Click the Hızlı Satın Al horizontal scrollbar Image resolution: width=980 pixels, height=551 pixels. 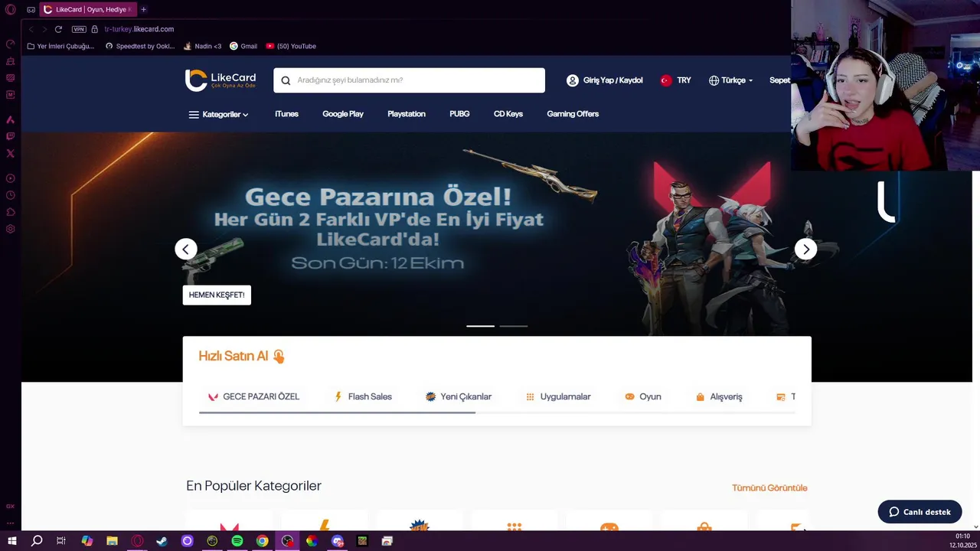pos(337,412)
